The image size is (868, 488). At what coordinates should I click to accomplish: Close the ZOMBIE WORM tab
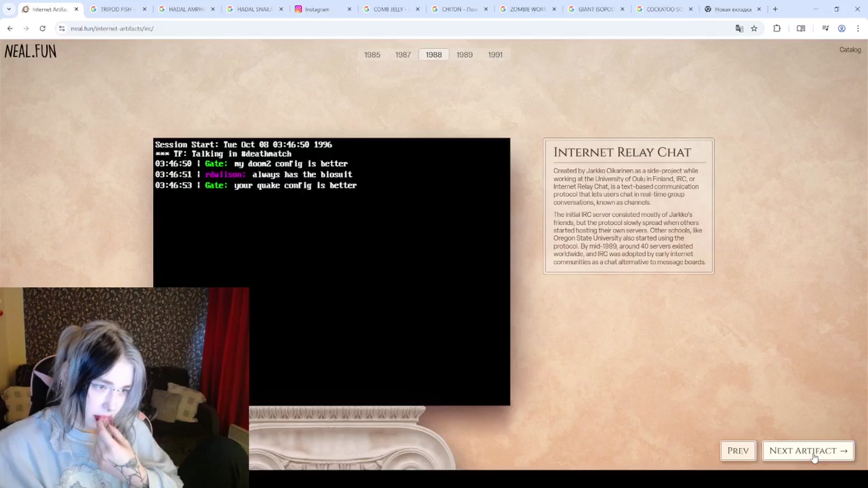click(554, 9)
